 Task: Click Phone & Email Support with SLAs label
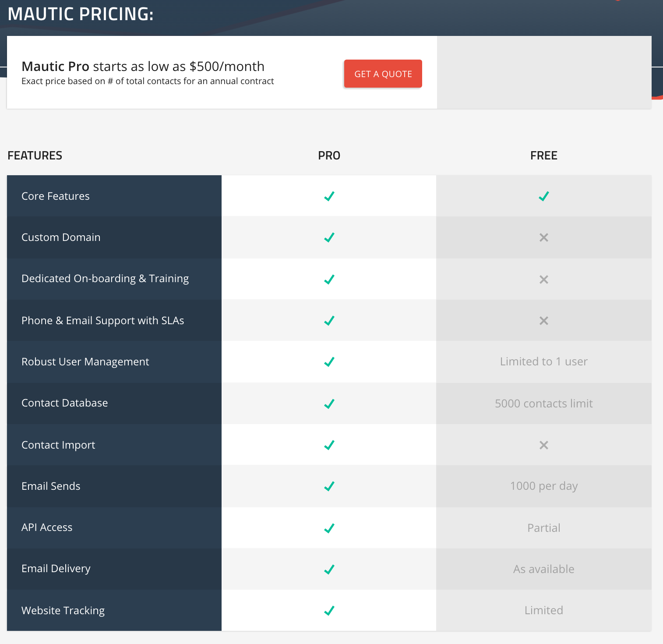point(103,321)
